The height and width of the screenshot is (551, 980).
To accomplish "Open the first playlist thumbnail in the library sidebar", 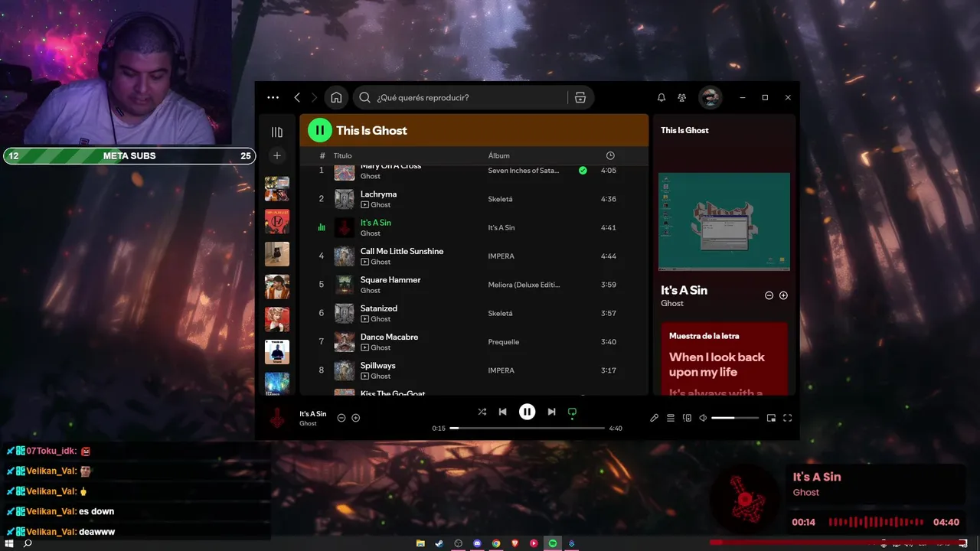I will pos(277,188).
